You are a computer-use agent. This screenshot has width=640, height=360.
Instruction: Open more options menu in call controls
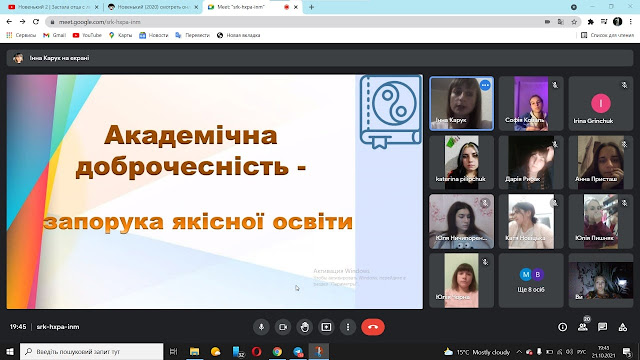point(348,327)
